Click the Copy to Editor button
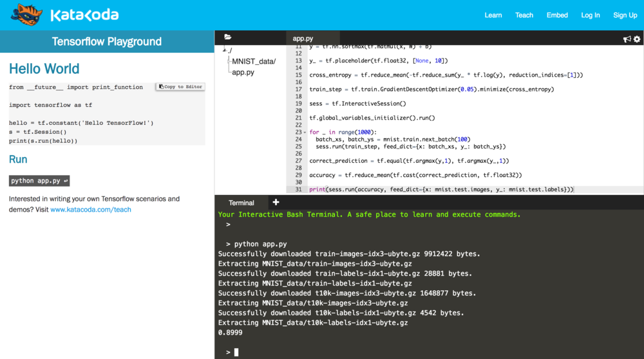The height and width of the screenshot is (359, 644). point(180,87)
